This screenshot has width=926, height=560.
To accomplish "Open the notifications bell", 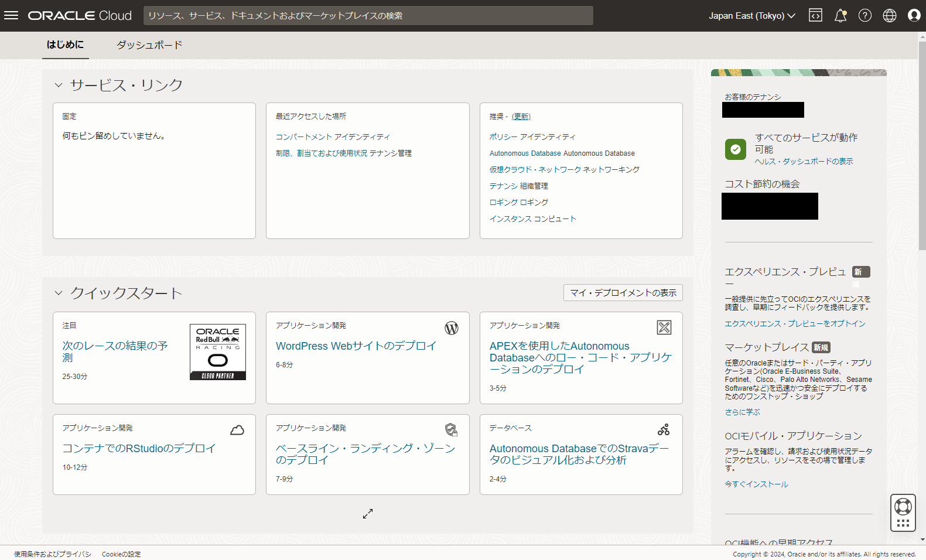I will (840, 16).
